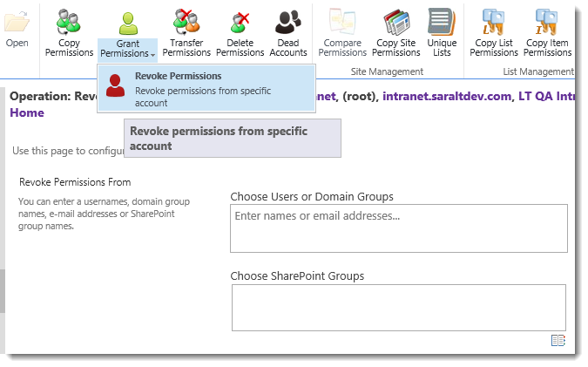Click inside the Choose SharePoint Groups box
The image size is (588, 367).
coord(399,308)
